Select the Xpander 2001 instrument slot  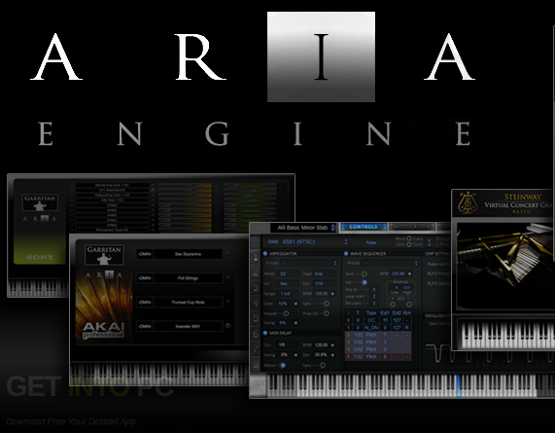[x=188, y=326]
